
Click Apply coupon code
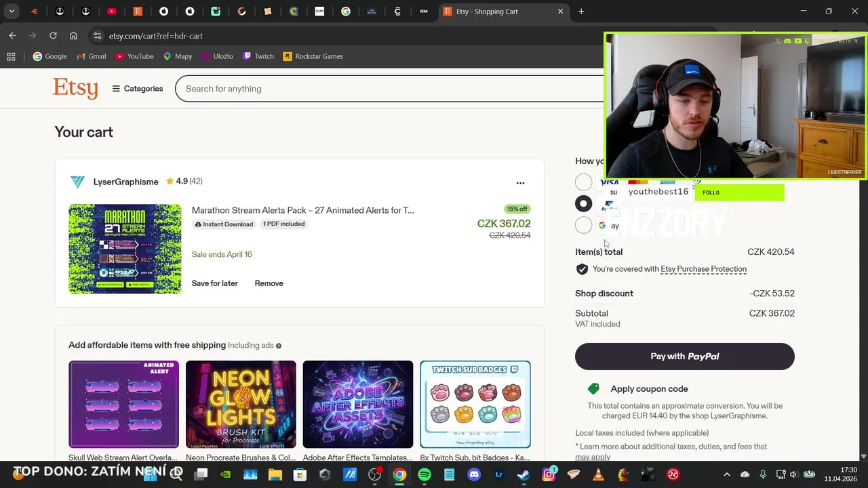click(649, 389)
